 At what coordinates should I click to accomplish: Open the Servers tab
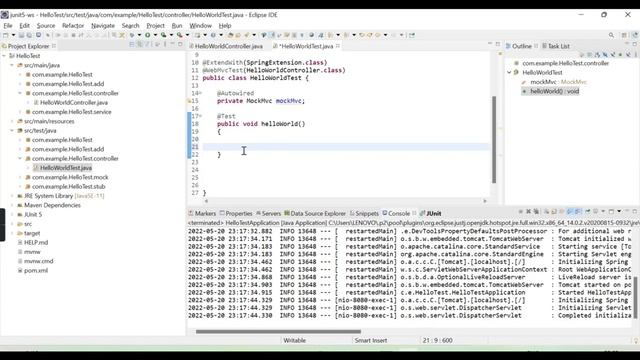(x=268, y=213)
